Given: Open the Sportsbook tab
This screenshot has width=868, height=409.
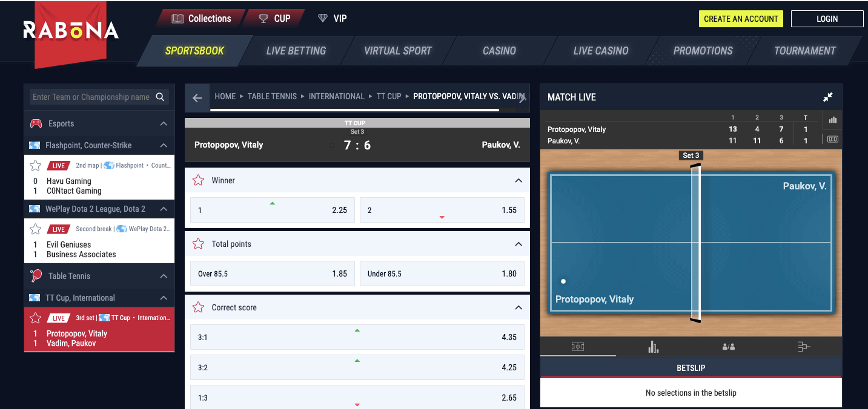Looking at the screenshot, I should [x=194, y=51].
